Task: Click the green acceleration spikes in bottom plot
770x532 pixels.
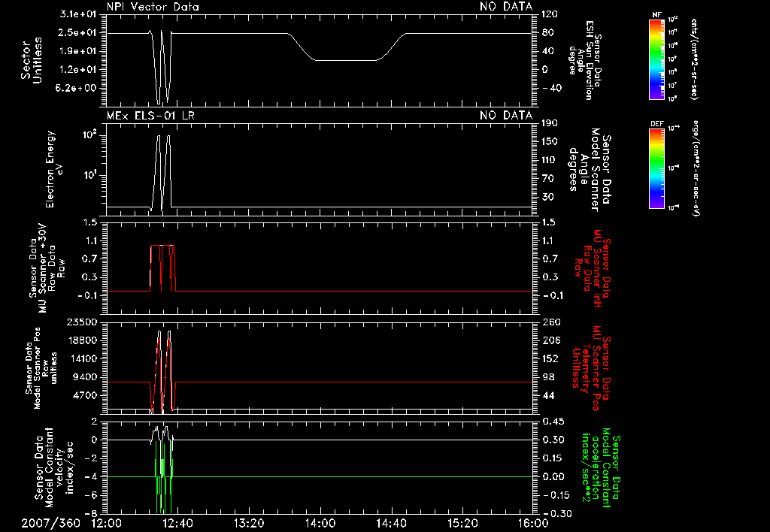Action: coord(163,476)
